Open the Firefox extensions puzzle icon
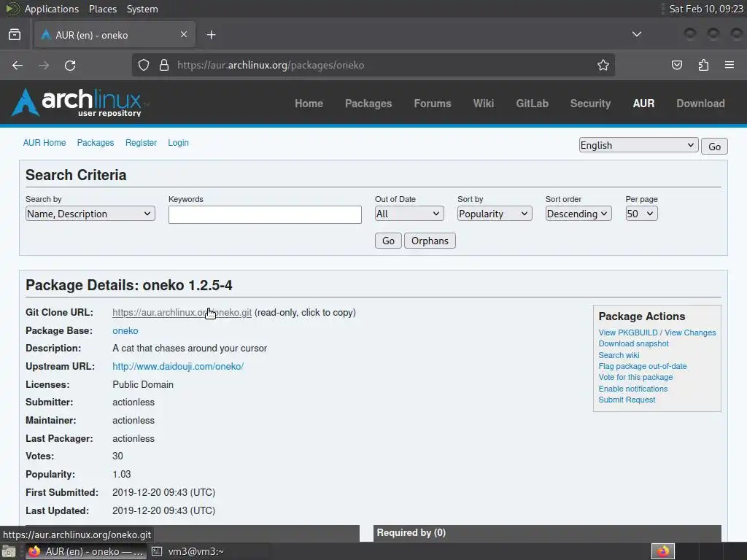 click(x=703, y=65)
